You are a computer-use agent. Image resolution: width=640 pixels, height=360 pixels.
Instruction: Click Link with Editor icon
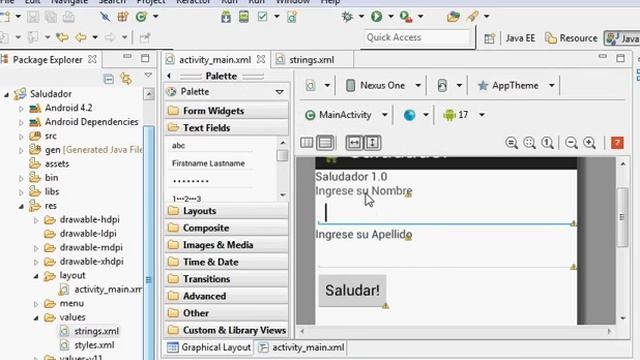coord(126,78)
